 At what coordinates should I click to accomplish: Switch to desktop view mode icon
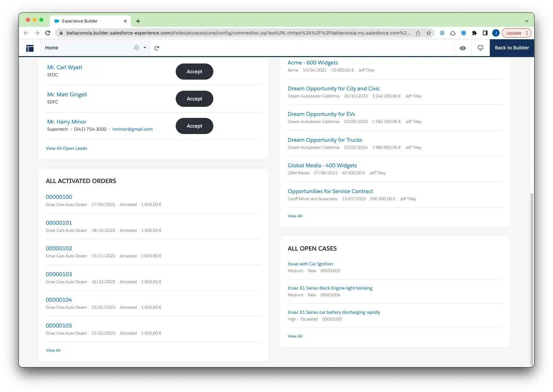pos(480,48)
